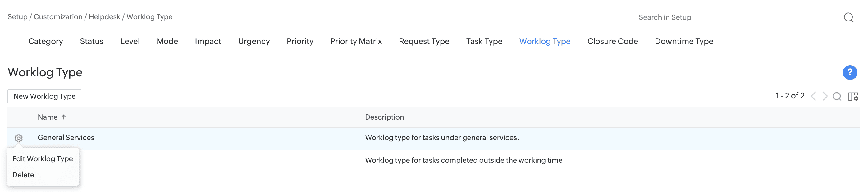The image size is (868, 192).
Task: Open the General Services worklog type
Action: 66,138
